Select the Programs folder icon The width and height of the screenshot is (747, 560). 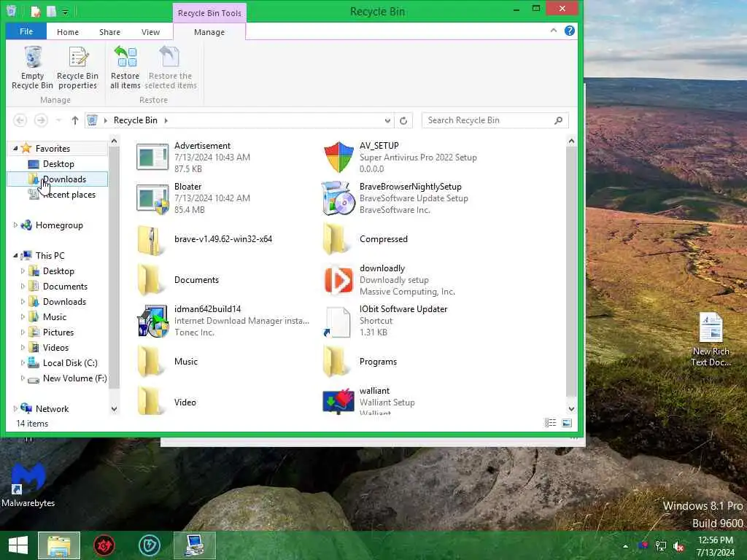[335, 362]
